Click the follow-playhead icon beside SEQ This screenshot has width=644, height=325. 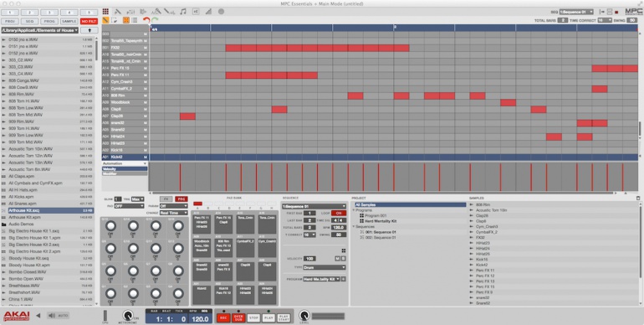pyautogui.click(x=601, y=12)
